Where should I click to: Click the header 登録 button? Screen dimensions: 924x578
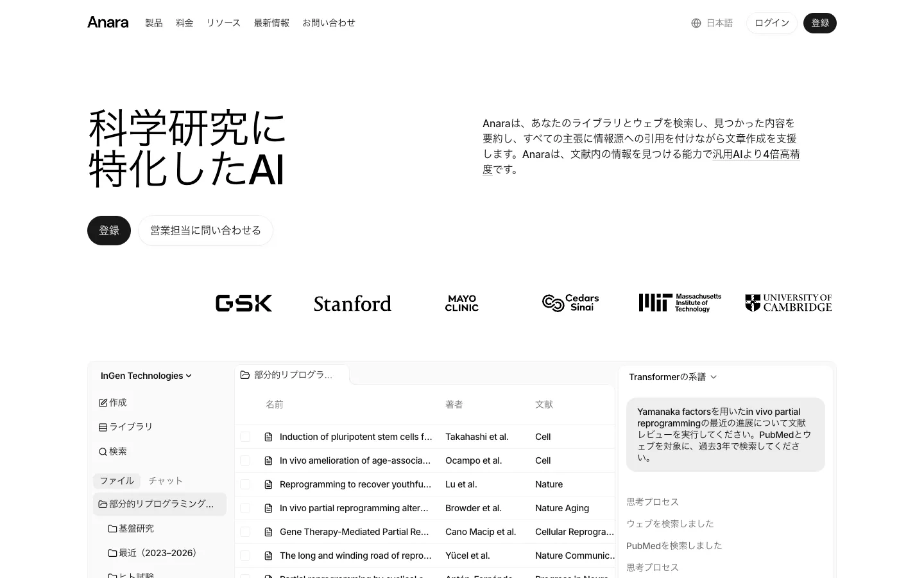coord(820,23)
